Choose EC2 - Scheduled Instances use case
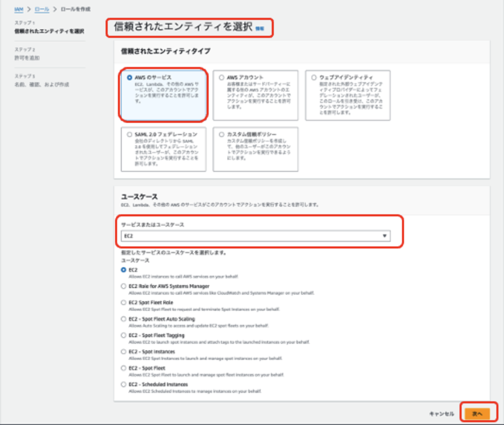Viewport: 504px width, 425px height. click(x=124, y=384)
